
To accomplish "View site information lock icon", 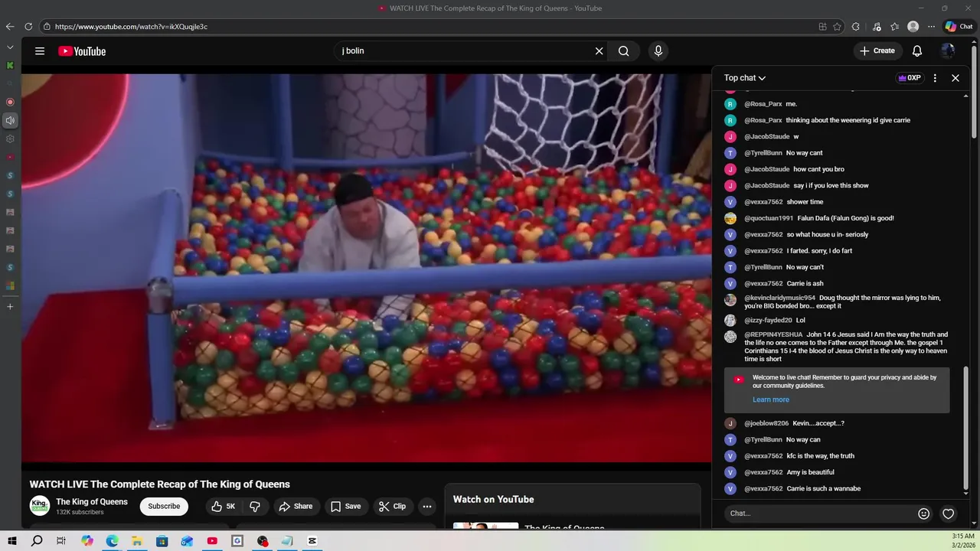I will [47, 27].
